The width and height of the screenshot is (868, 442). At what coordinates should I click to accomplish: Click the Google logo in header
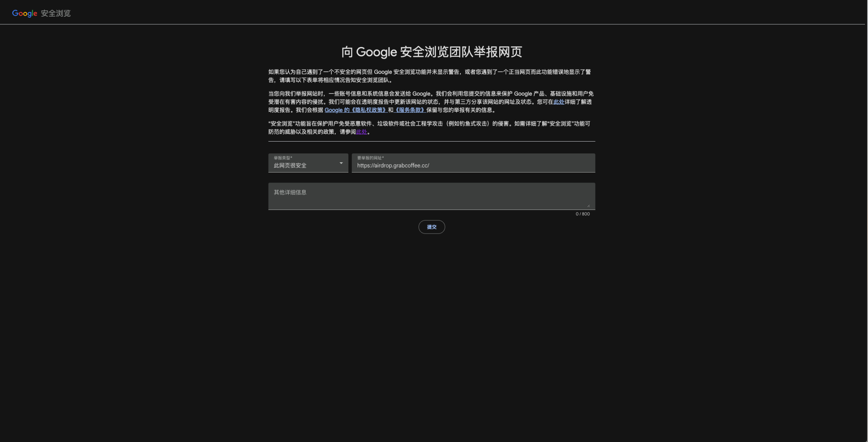coord(24,13)
